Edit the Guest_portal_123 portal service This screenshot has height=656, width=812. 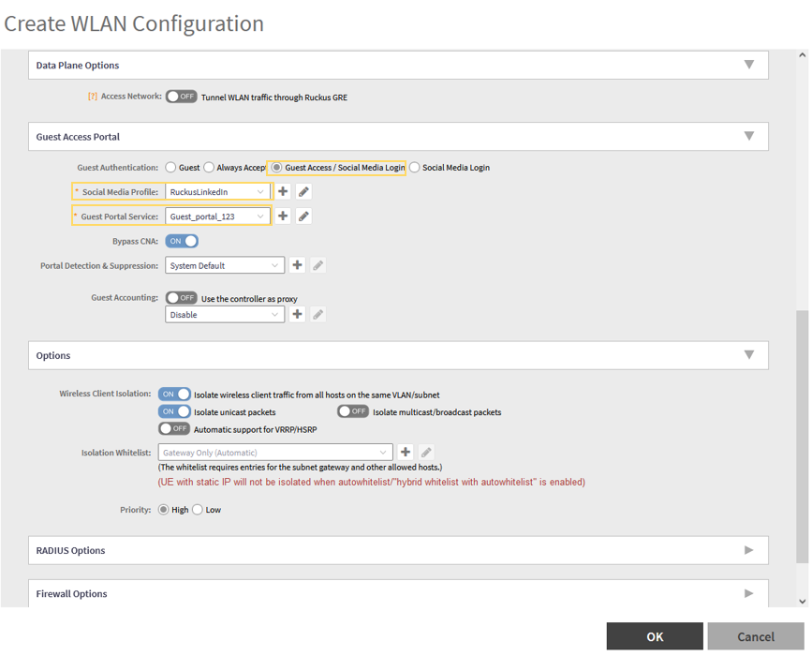click(304, 216)
